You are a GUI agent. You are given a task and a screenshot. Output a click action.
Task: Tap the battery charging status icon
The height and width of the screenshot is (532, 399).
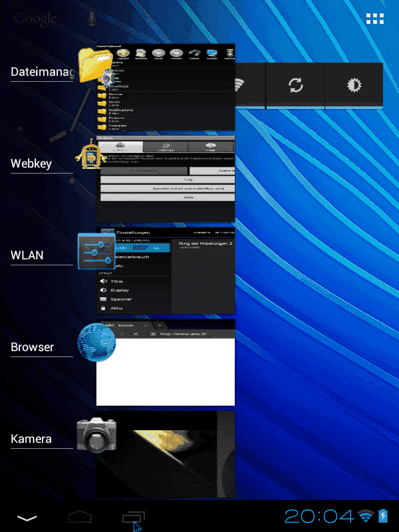[x=383, y=516]
